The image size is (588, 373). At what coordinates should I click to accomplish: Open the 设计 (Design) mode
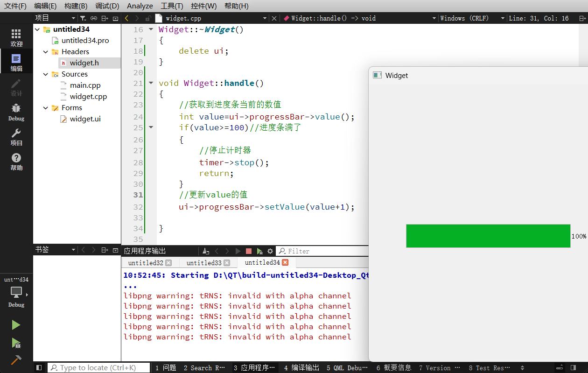(16, 87)
